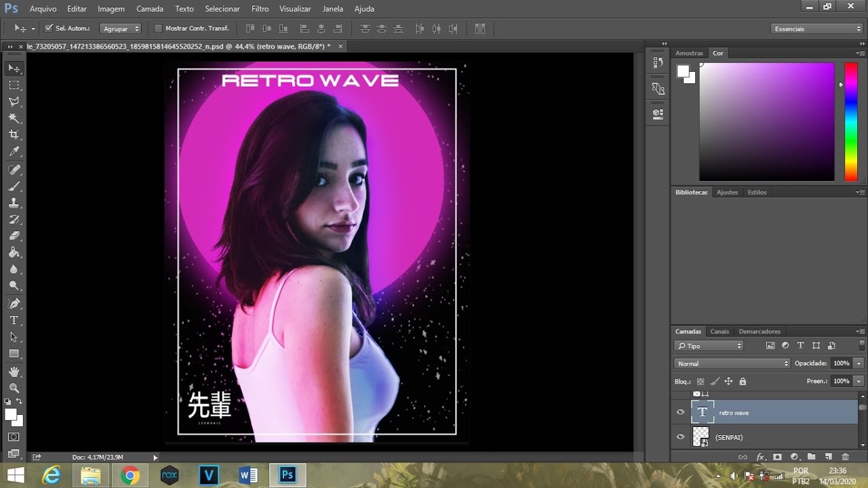Select the Pen tool

(14, 304)
